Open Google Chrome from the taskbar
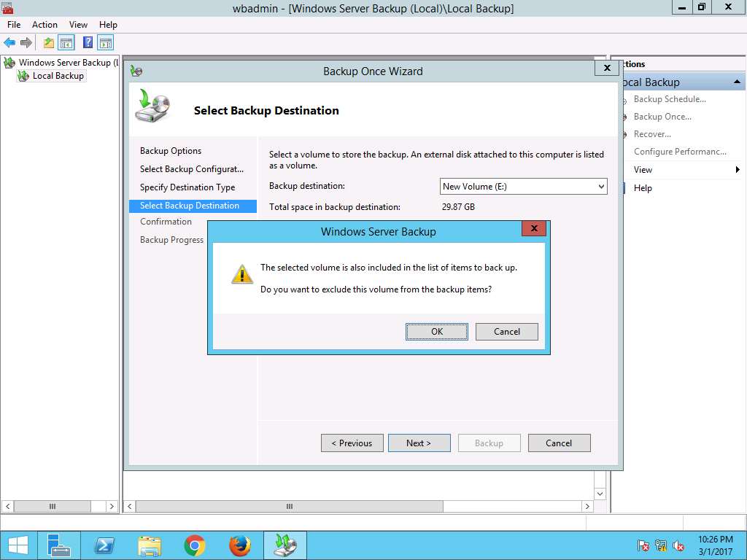The height and width of the screenshot is (560, 747). click(x=194, y=545)
